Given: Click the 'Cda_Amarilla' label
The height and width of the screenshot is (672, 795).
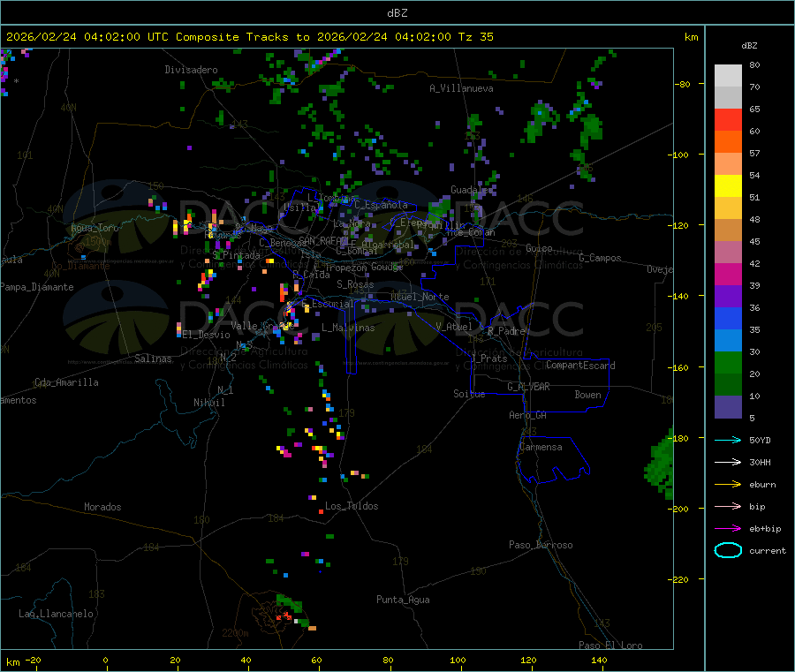Looking at the screenshot, I should coord(66,382).
